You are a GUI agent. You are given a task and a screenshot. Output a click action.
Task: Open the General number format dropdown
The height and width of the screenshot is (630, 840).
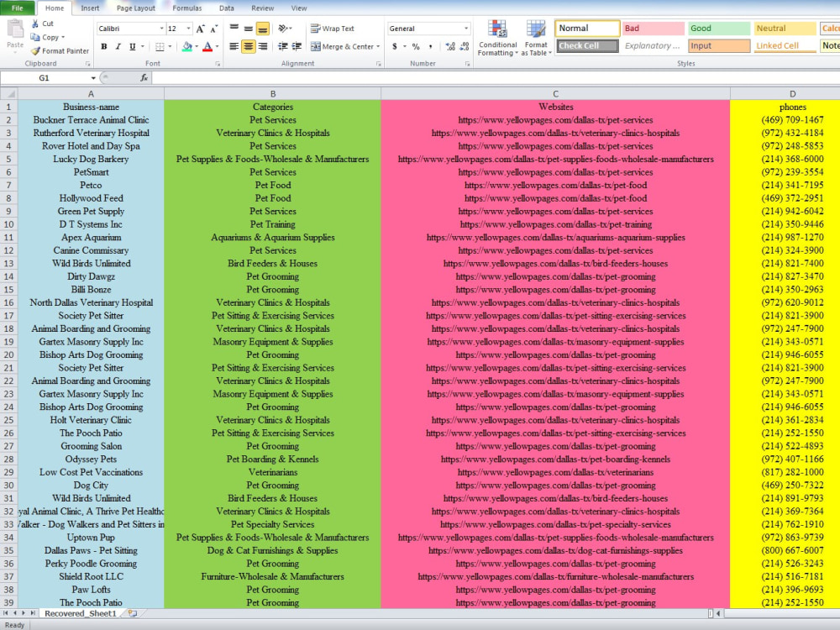[x=466, y=29]
